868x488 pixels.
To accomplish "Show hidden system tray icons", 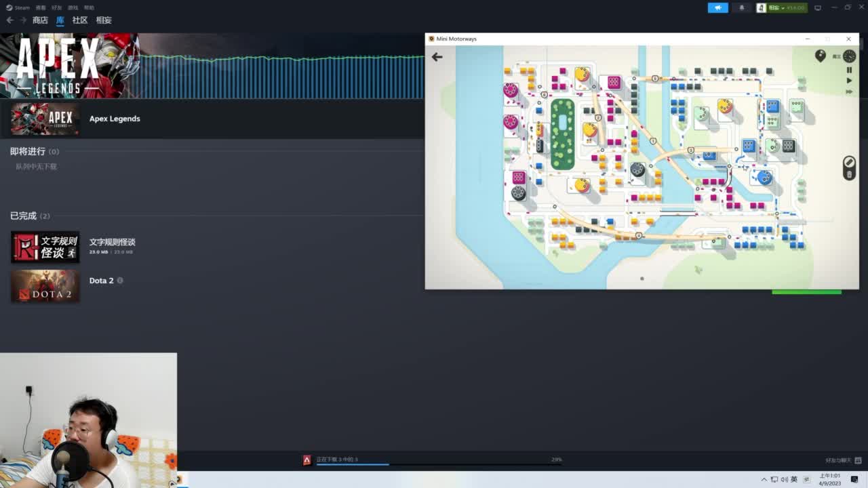I will [x=764, y=479].
